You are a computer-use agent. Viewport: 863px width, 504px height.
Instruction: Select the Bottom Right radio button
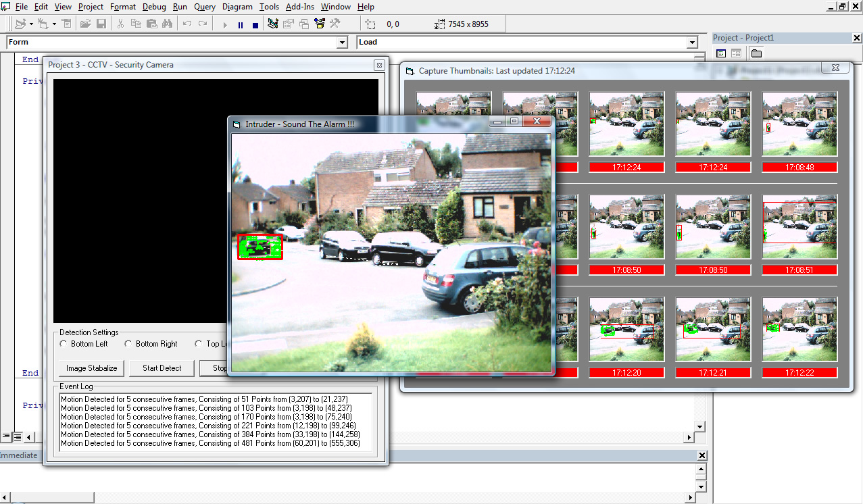click(128, 344)
